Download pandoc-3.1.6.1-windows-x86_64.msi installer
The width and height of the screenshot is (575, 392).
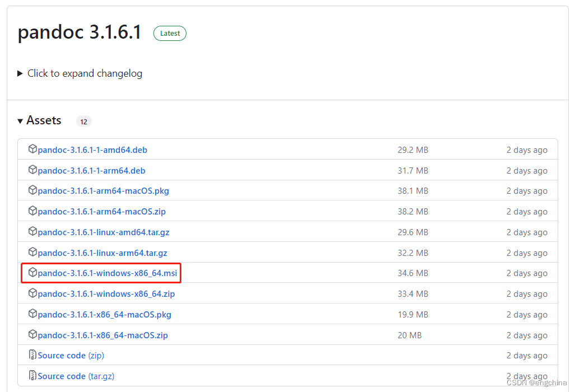pyautogui.click(x=107, y=273)
